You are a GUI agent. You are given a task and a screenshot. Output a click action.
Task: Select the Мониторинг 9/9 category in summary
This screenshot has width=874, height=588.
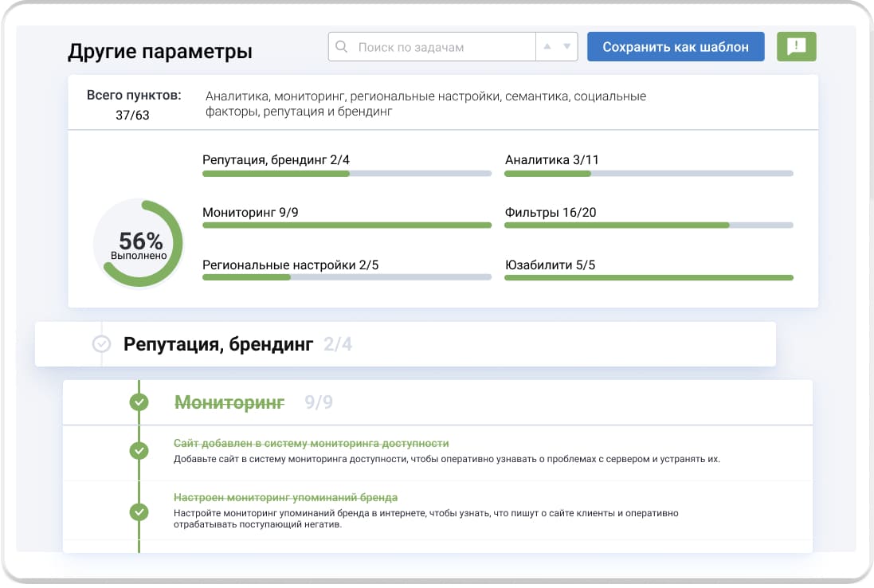(x=250, y=213)
